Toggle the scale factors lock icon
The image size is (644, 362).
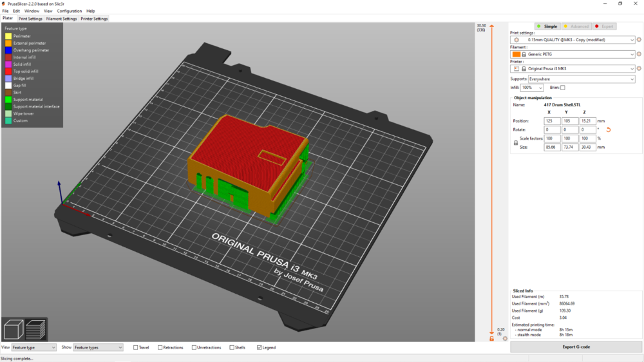516,143
